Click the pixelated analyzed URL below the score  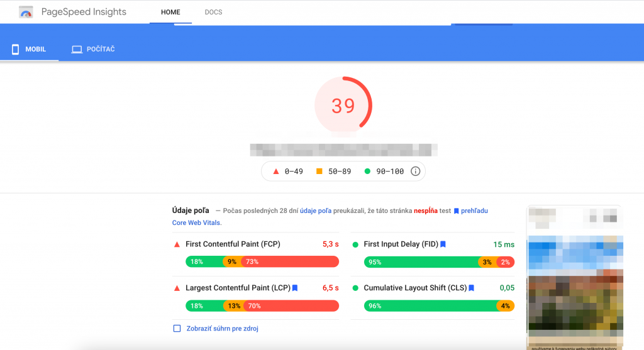[x=343, y=150]
